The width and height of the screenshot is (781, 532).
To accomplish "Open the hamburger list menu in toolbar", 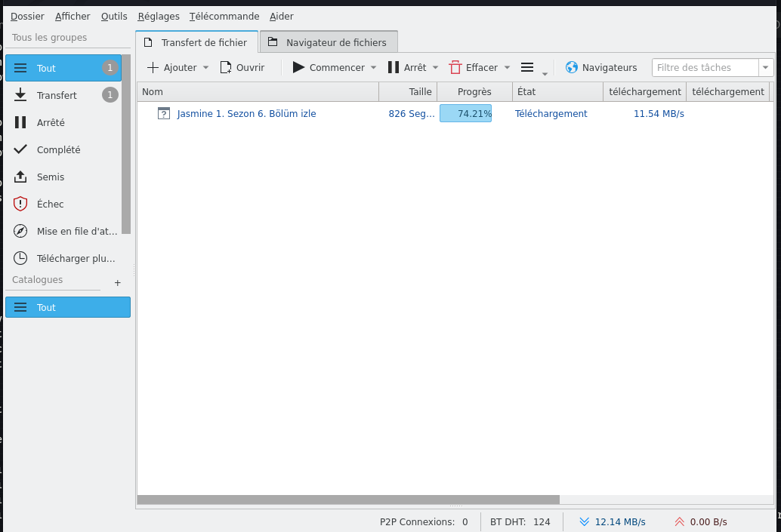I will coord(527,67).
